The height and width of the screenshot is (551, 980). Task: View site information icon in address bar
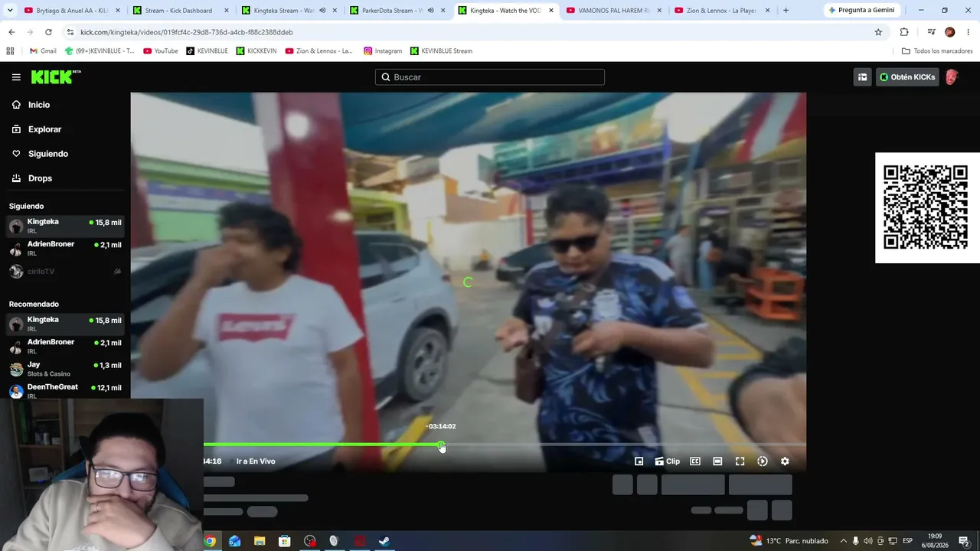[70, 32]
